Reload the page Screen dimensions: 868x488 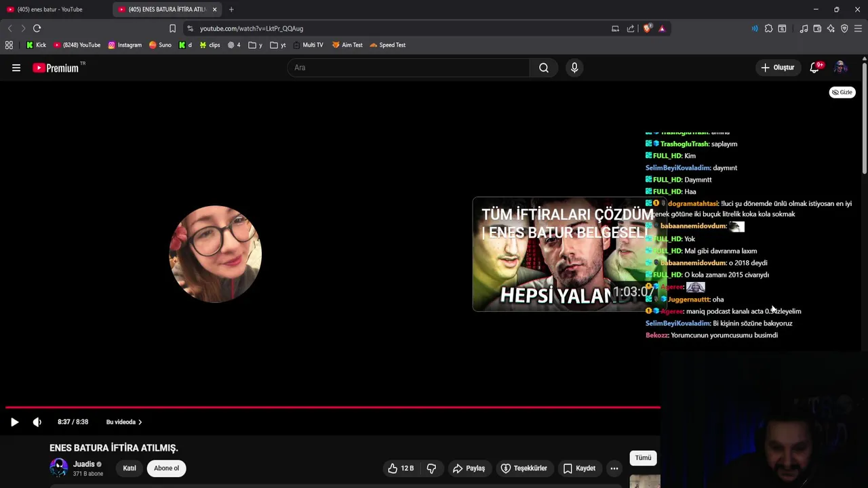37,28
